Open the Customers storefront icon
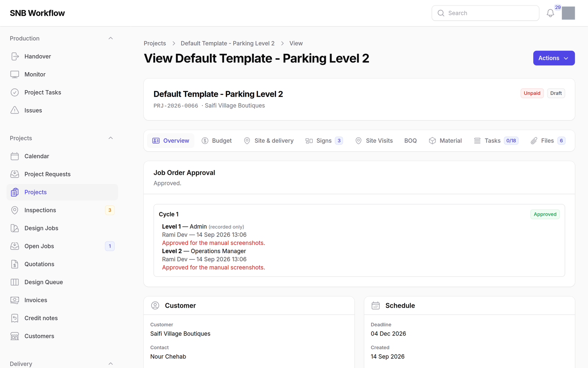This screenshot has width=588, height=368. (x=15, y=336)
